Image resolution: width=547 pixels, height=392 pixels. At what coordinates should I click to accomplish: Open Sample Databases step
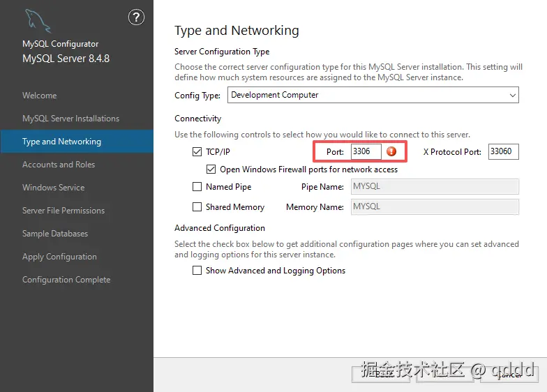pos(55,233)
